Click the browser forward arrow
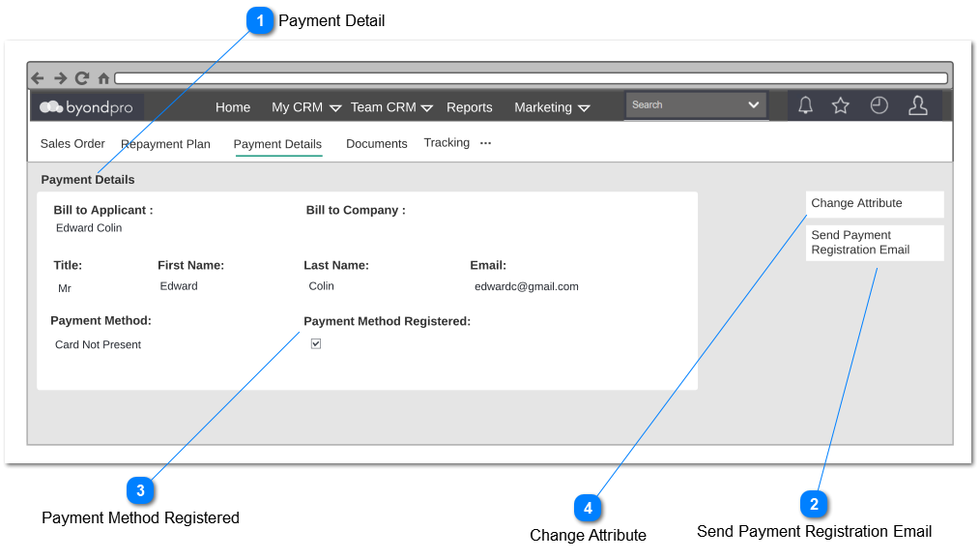The image size is (980, 560). (x=60, y=78)
